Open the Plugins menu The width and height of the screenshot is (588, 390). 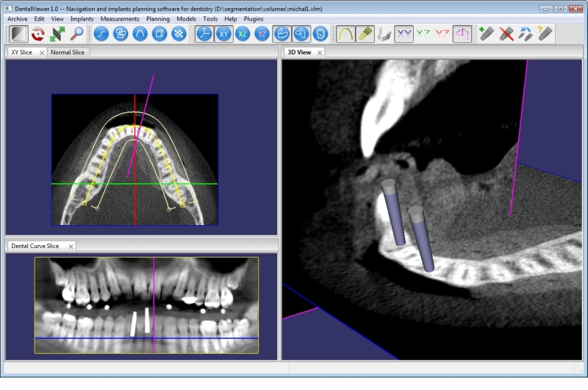(x=254, y=19)
